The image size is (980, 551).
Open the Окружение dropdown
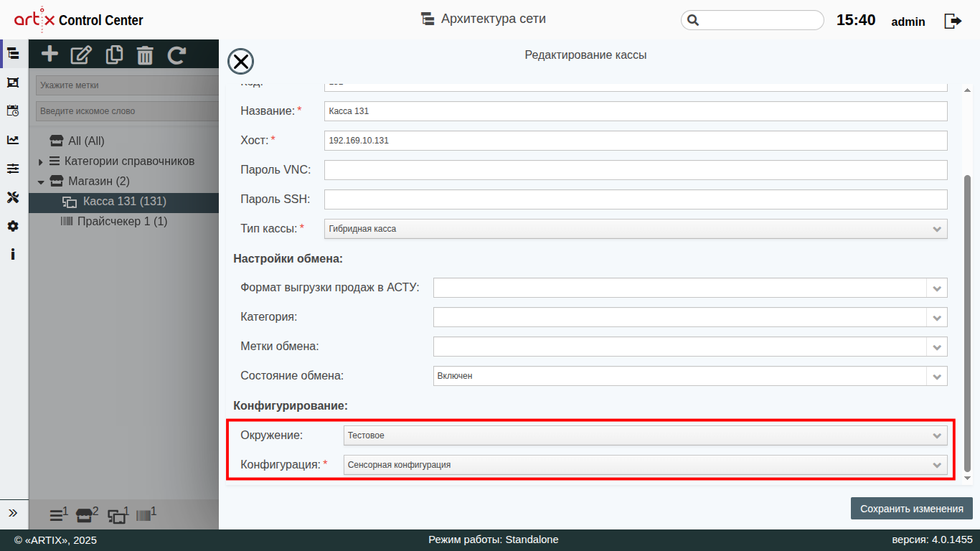point(646,435)
